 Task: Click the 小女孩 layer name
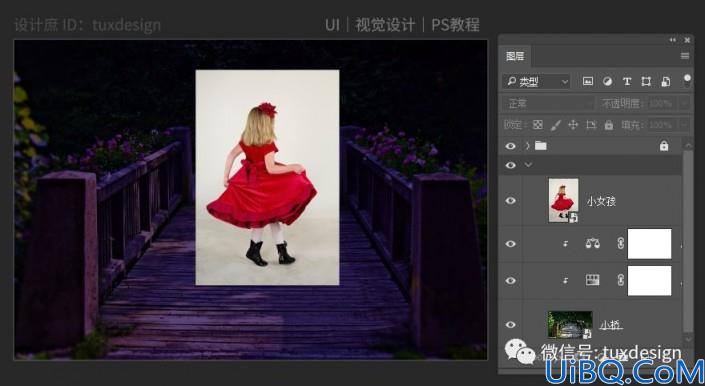[601, 201]
